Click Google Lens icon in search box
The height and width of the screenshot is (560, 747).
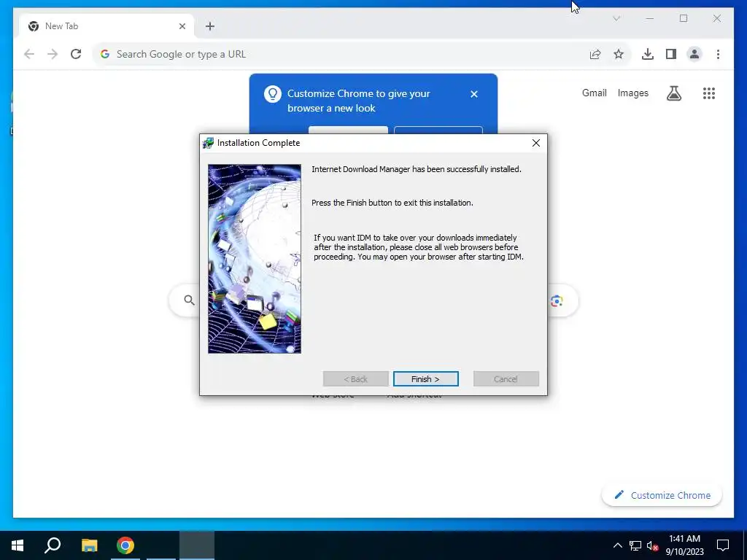(x=557, y=300)
